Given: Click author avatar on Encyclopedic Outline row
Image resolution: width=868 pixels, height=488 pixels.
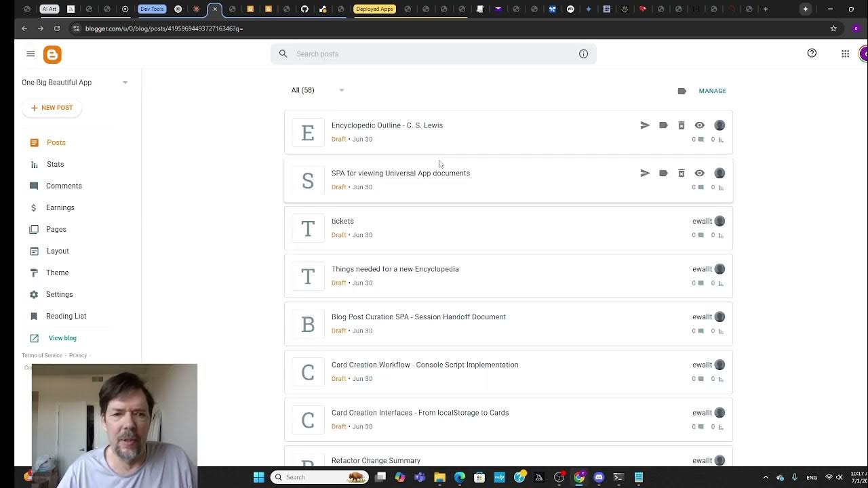Looking at the screenshot, I should tap(719, 125).
